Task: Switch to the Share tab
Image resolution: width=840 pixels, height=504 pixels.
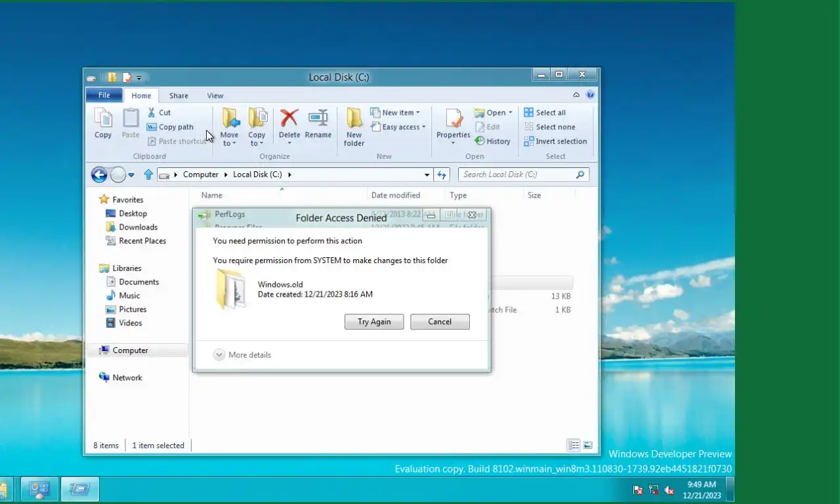Action: click(178, 95)
